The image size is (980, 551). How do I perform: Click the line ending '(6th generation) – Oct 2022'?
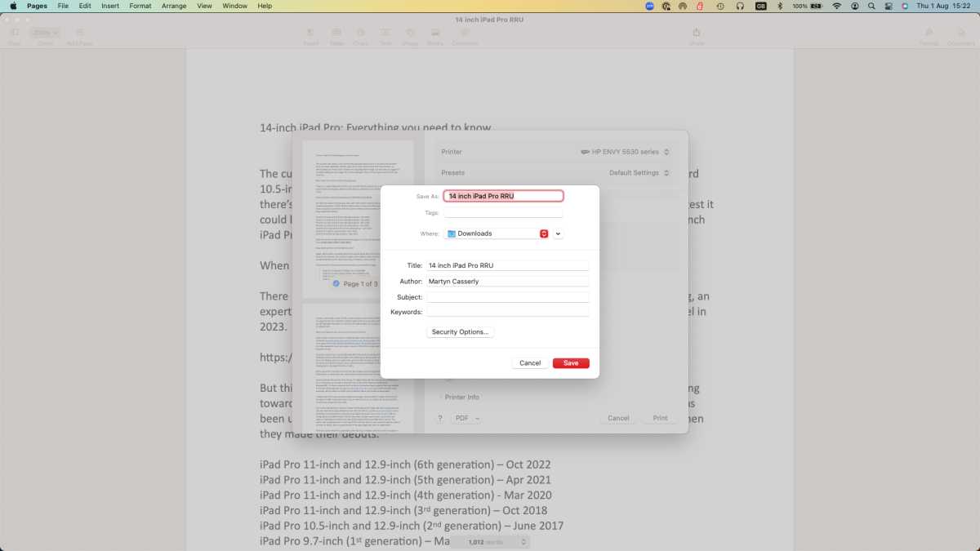(405, 464)
